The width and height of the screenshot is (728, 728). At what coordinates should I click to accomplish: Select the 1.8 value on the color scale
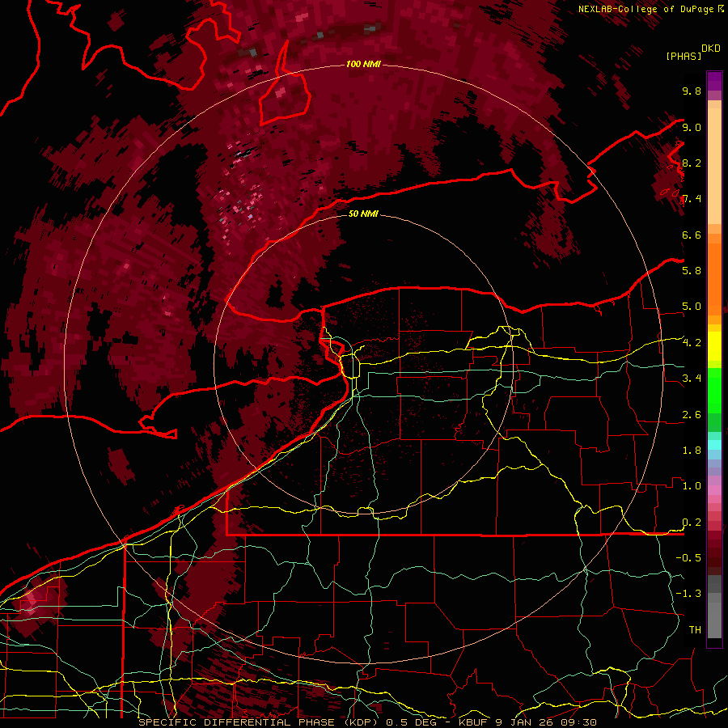(x=692, y=451)
